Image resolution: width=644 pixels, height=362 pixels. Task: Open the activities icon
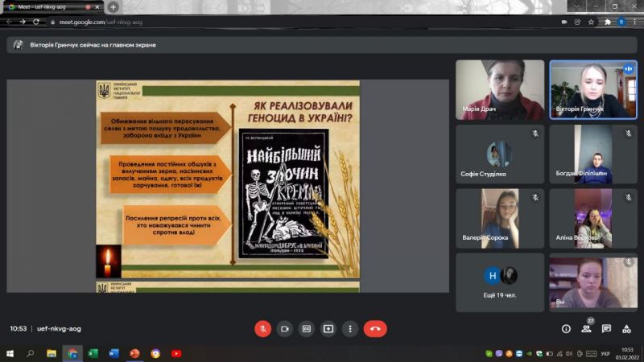point(626,329)
